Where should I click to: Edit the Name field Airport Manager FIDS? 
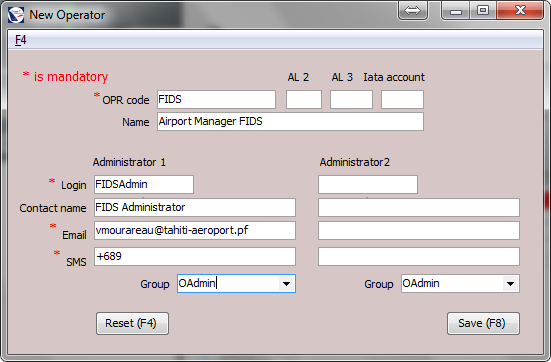pyautogui.click(x=290, y=122)
